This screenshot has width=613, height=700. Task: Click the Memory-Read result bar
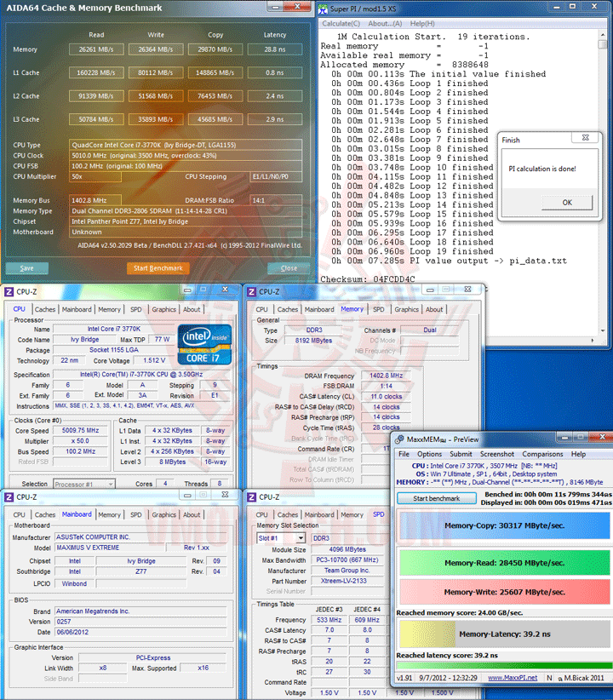point(505,563)
